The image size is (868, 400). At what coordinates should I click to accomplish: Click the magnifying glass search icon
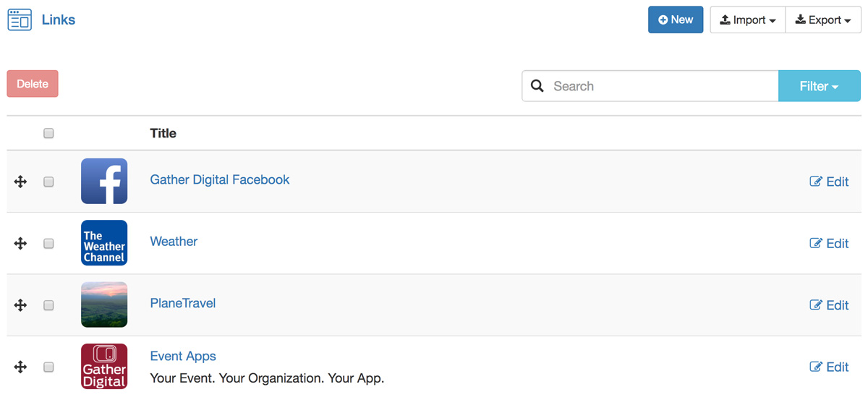(537, 86)
